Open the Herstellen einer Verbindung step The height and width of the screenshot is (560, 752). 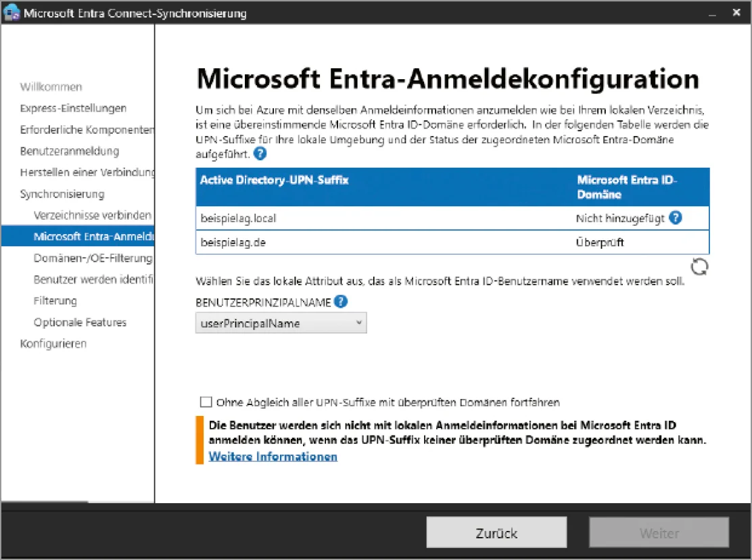[x=87, y=172]
